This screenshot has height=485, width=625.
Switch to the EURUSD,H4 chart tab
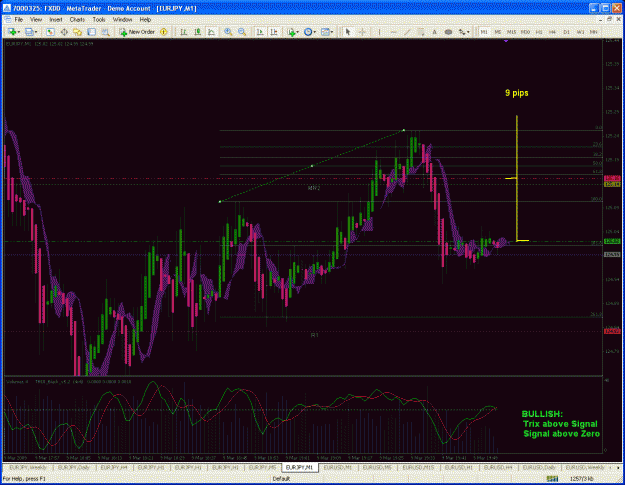(499, 467)
